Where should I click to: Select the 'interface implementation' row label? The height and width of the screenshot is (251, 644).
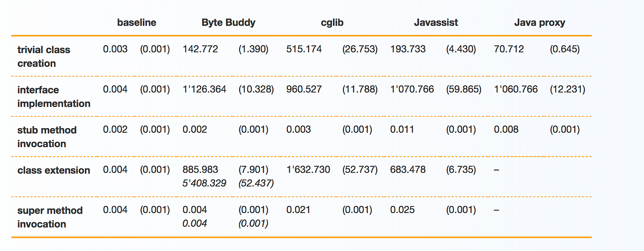tap(54, 97)
